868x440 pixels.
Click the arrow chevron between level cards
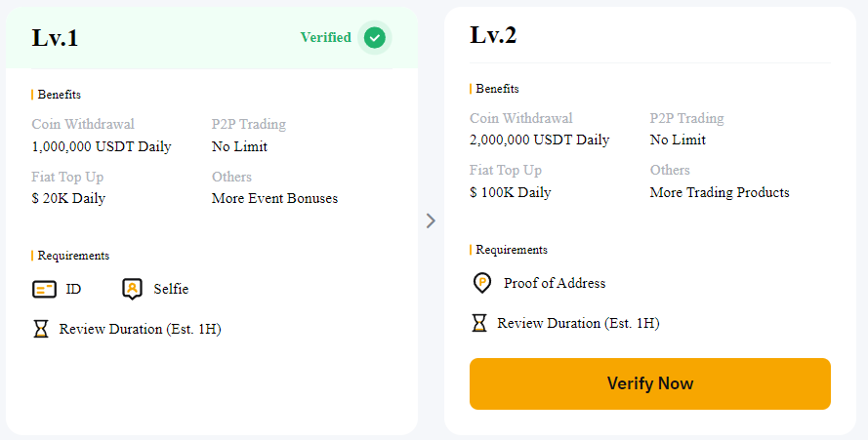point(431,220)
